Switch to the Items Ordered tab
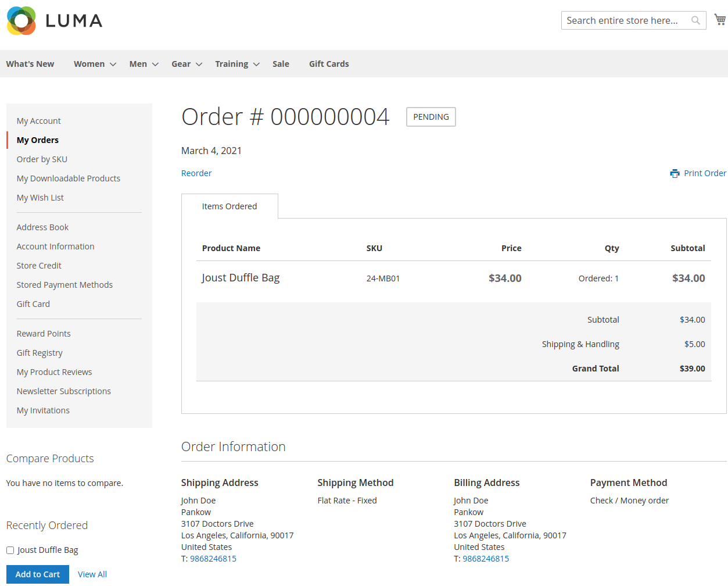The image size is (728, 586). [x=229, y=206]
